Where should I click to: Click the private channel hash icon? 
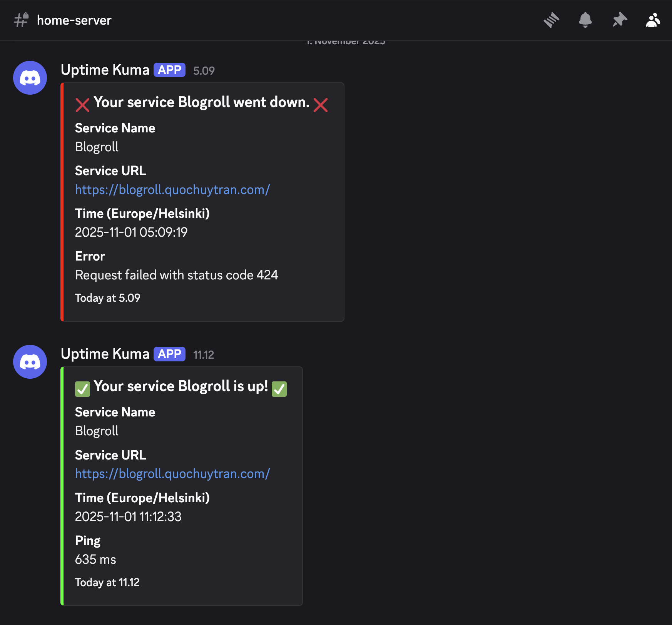tap(21, 20)
